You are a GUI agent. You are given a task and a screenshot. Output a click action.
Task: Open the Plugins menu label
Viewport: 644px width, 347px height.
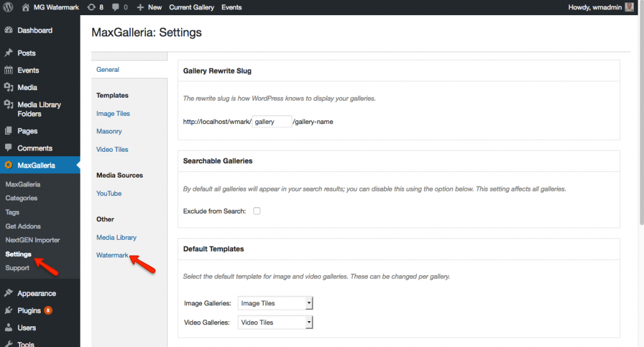click(x=29, y=310)
